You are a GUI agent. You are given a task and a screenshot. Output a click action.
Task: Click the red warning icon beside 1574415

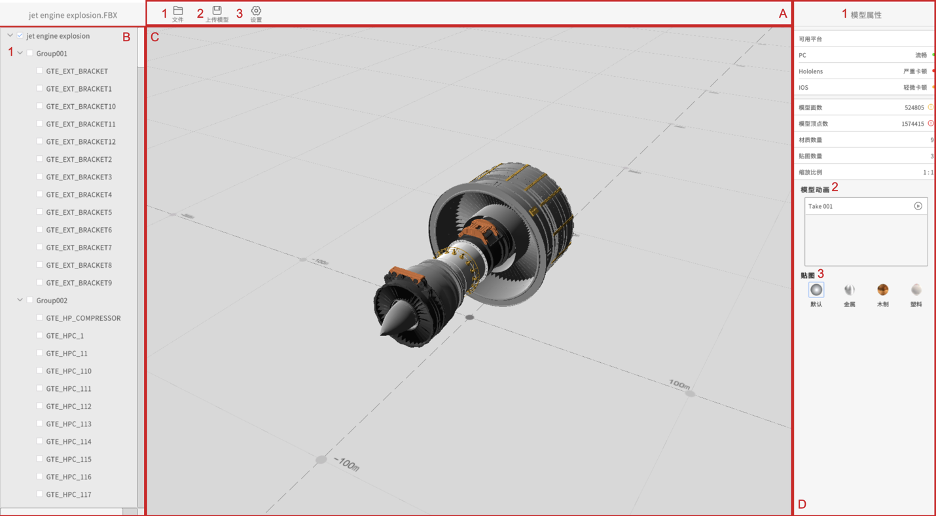coord(930,124)
